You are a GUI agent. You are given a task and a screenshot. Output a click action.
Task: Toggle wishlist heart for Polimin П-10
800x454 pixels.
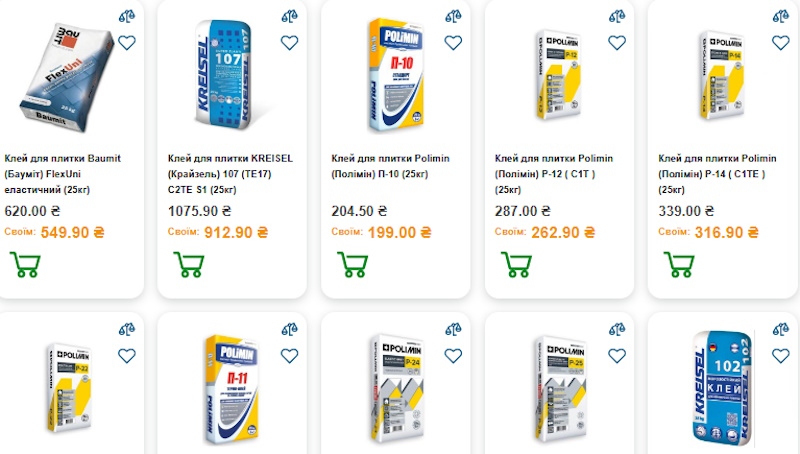[x=453, y=43]
